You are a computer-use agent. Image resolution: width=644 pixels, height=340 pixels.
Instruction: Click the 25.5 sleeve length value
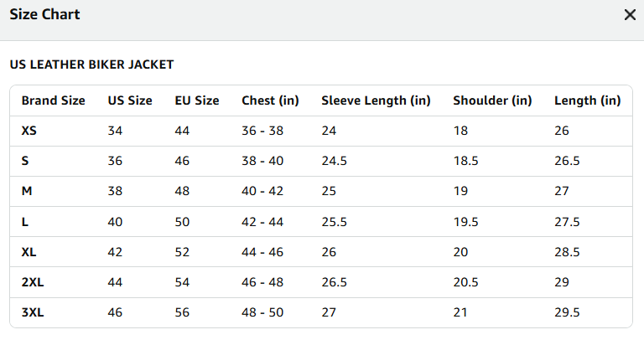[334, 222]
